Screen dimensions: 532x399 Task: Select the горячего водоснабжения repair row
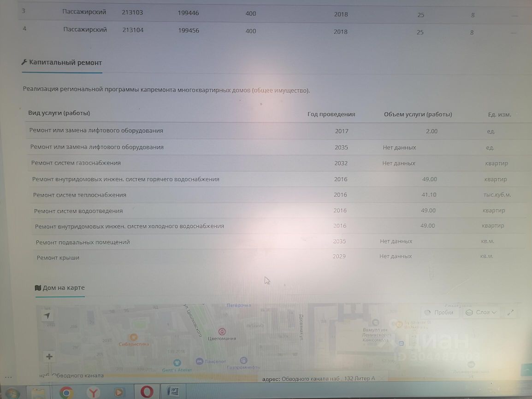pyautogui.click(x=280, y=179)
